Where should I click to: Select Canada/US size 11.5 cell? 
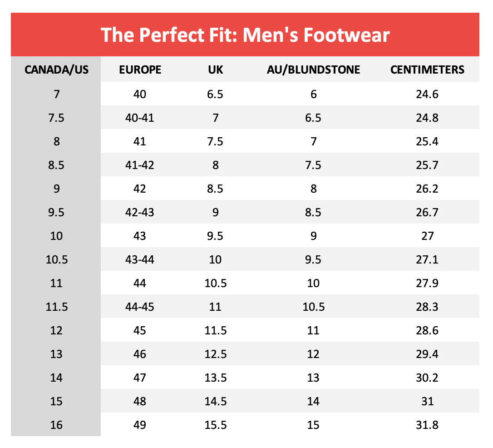[x=56, y=307]
